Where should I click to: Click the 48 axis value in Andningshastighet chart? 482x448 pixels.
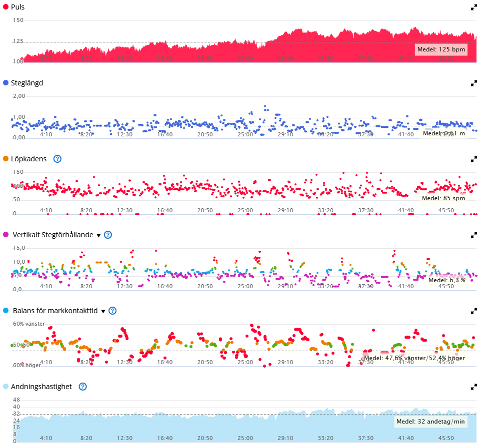[x=16, y=400]
